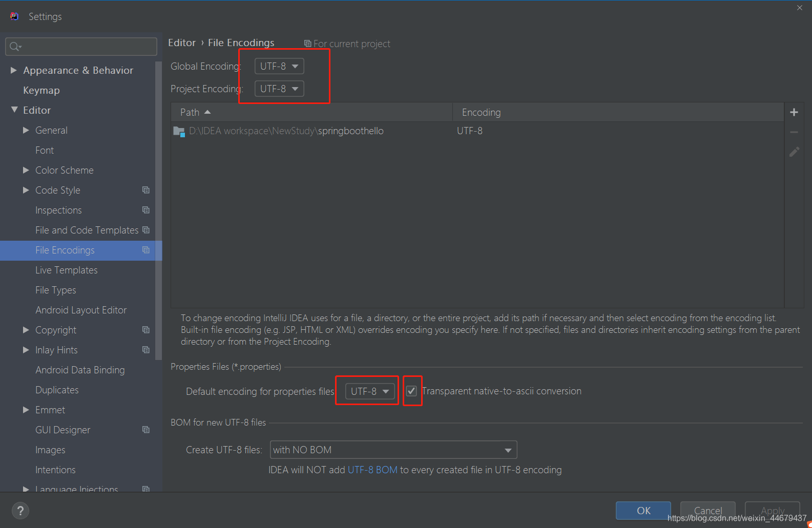Open help with the question mark icon
This screenshot has height=528, width=812.
[20, 511]
